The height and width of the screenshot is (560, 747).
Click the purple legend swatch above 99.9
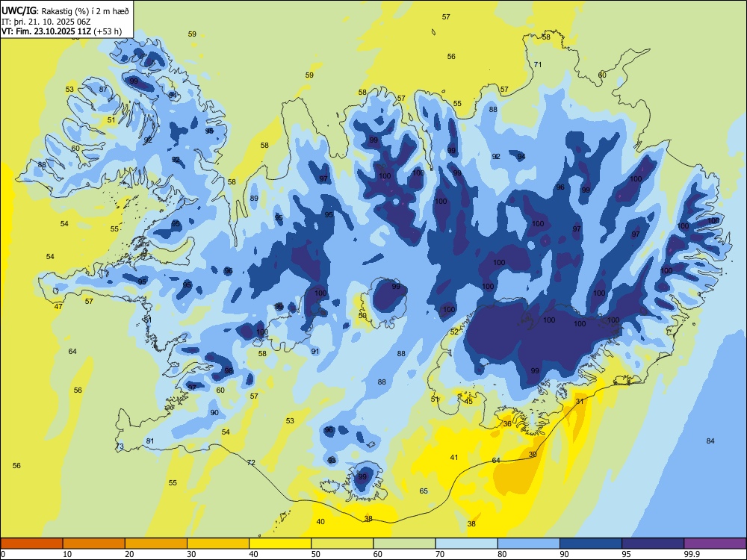pos(715,544)
